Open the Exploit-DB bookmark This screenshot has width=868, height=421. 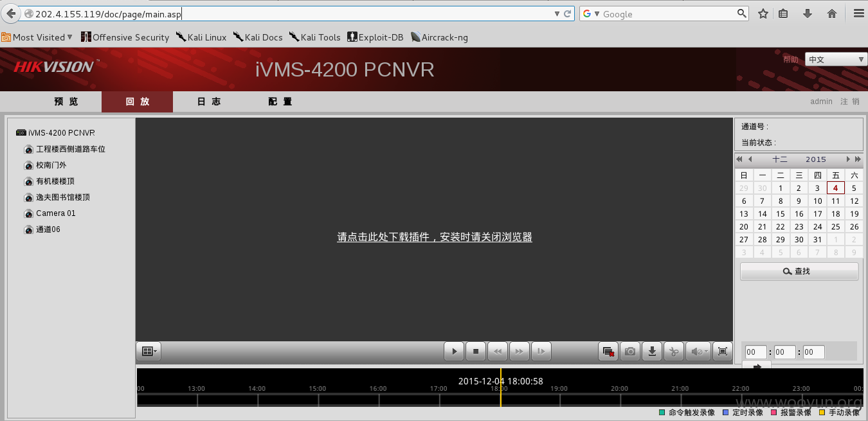point(375,37)
